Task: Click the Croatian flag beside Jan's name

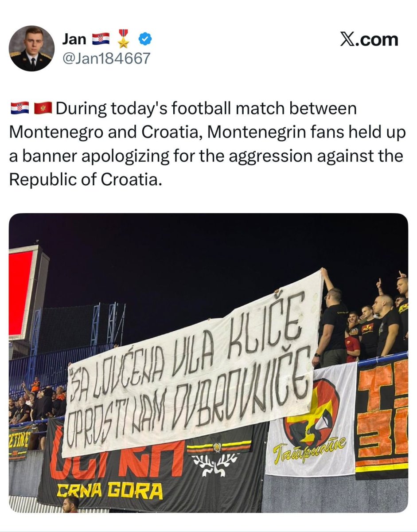Action: click(x=101, y=39)
